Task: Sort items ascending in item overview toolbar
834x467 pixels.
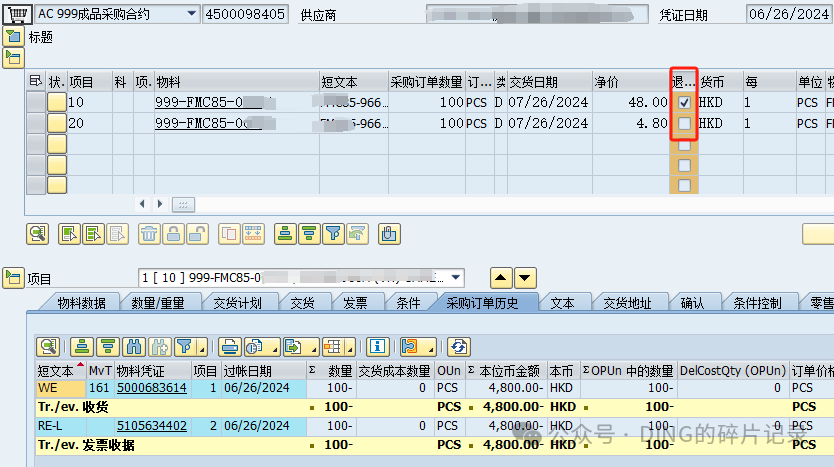Action: [x=286, y=234]
